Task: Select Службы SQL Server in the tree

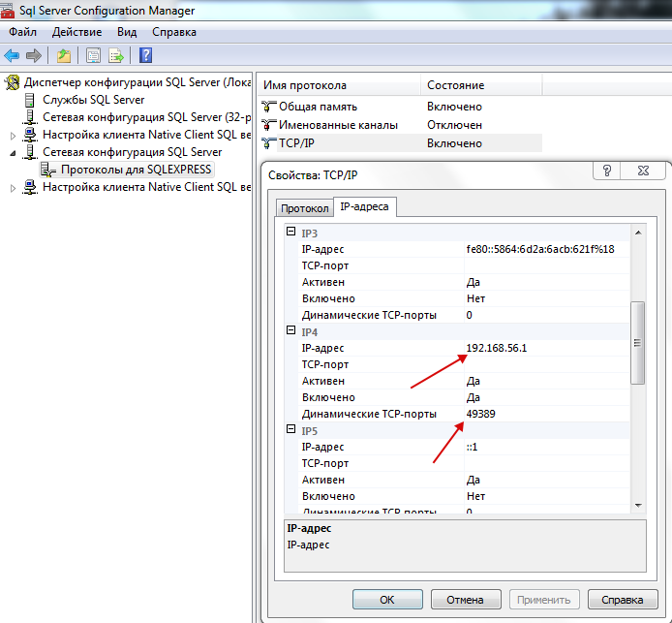Action: [93, 100]
